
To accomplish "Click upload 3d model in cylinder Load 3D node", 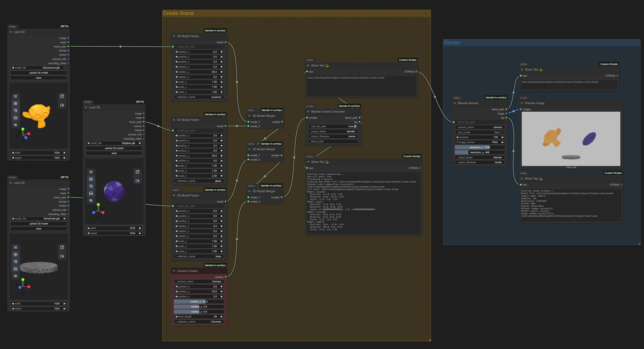I will (39, 224).
